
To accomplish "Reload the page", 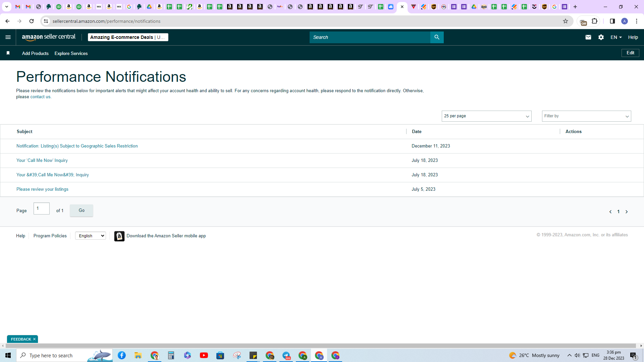I will point(32,21).
